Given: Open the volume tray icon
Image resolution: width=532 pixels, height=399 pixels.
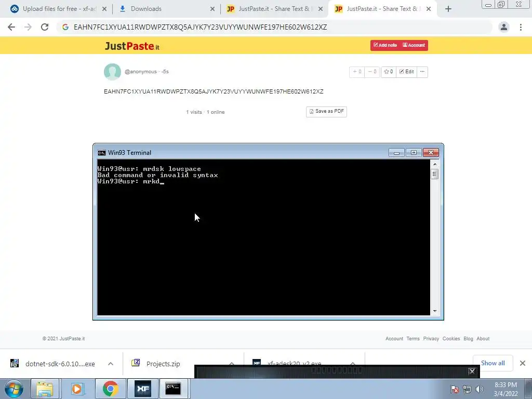Looking at the screenshot, I should pos(480,389).
